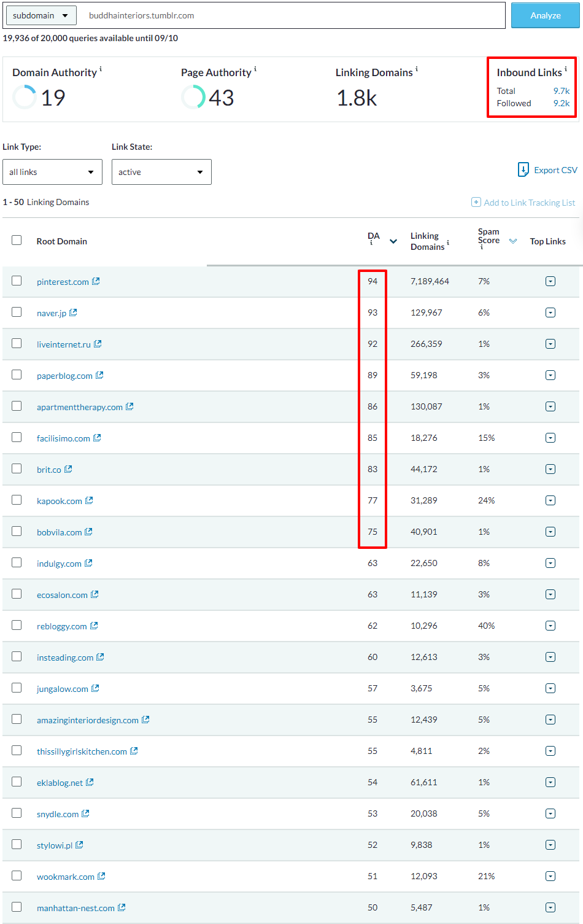Sort by DA column arrow
The image size is (583, 924).
(x=393, y=241)
